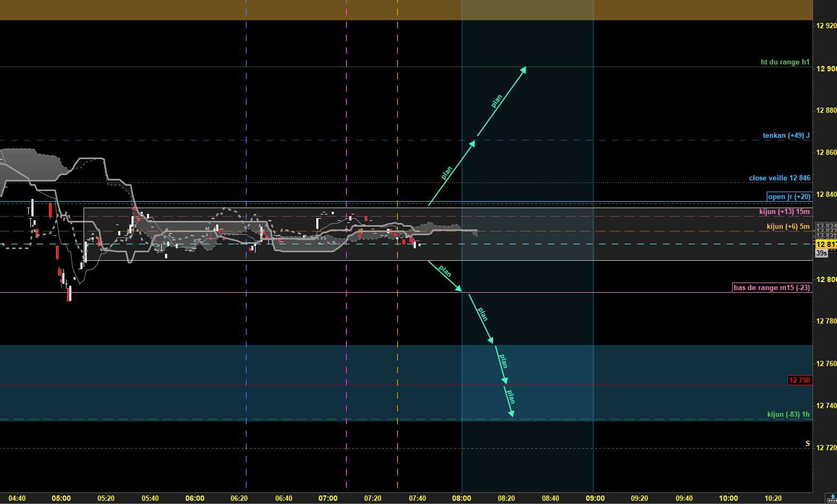Click 09:20 on the time axis

tap(639, 498)
